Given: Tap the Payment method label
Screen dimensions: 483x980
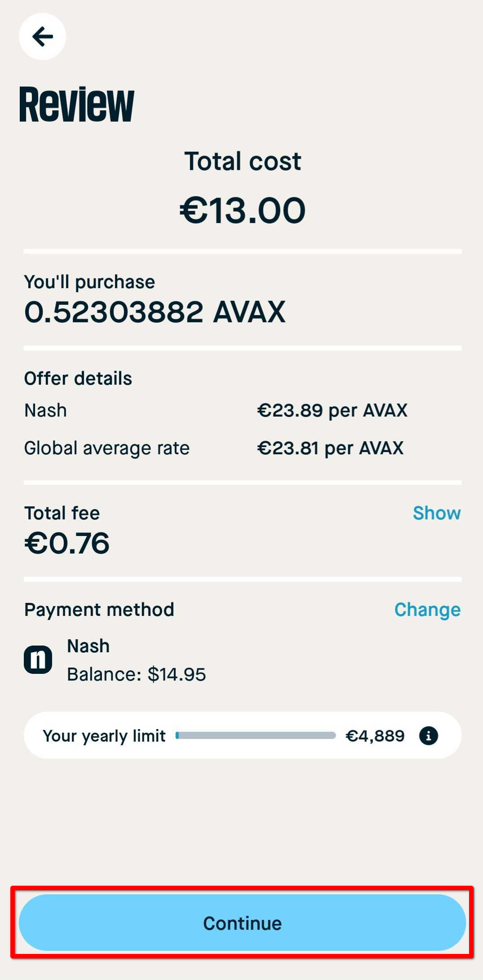Looking at the screenshot, I should tap(99, 610).
